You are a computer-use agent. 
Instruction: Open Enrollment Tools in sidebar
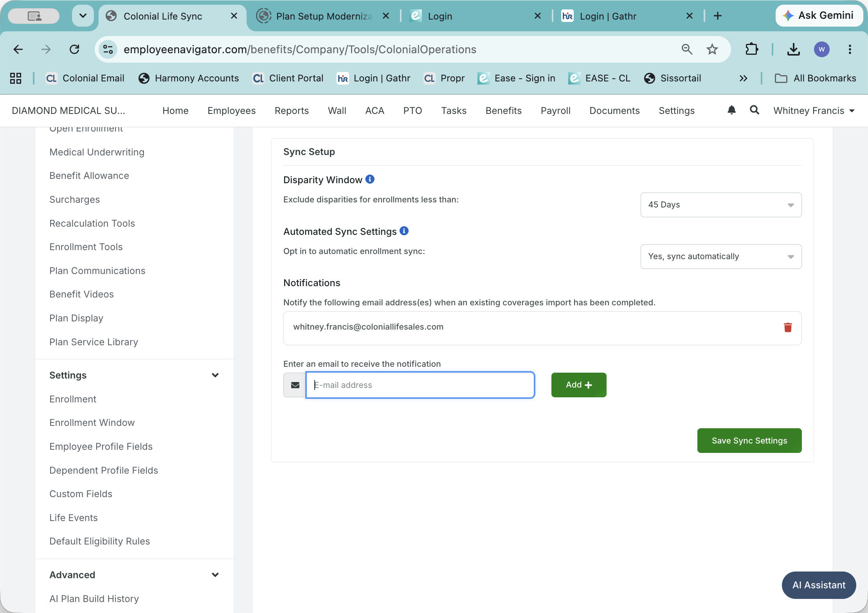86,247
